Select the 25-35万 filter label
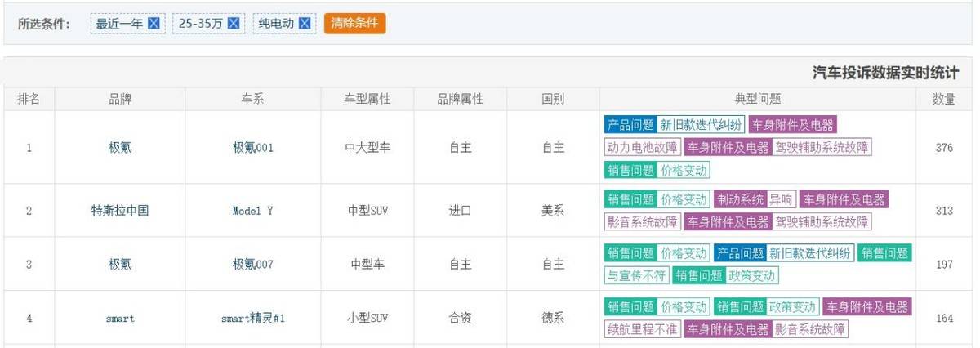 tap(202, 24)
